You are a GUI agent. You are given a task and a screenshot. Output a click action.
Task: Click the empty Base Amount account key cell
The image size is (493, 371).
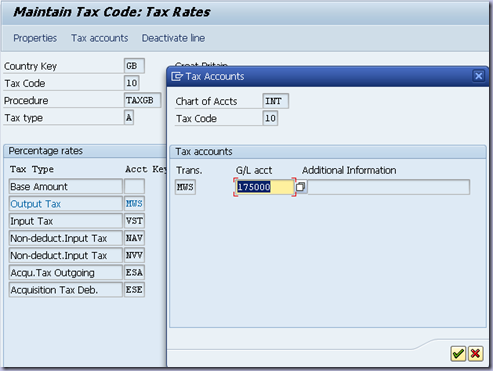(x=134, y=186)
